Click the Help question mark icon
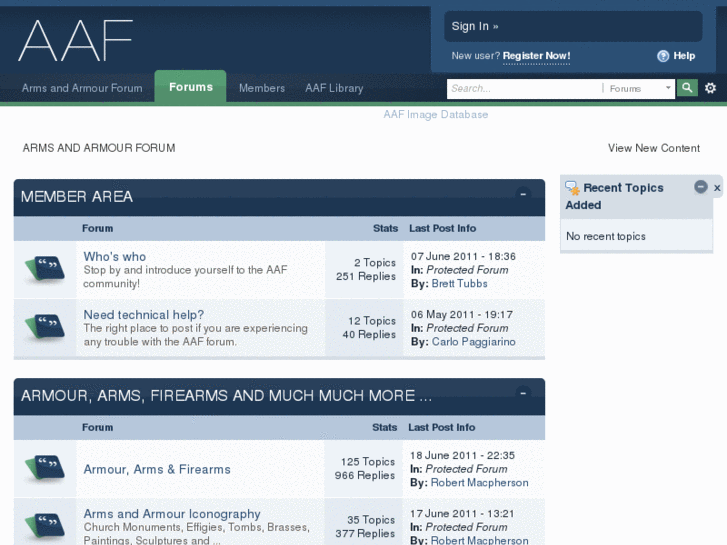Image resolution: width=727 pixels, height=545 pixels. pyautogui.click(x=663, y=56)
